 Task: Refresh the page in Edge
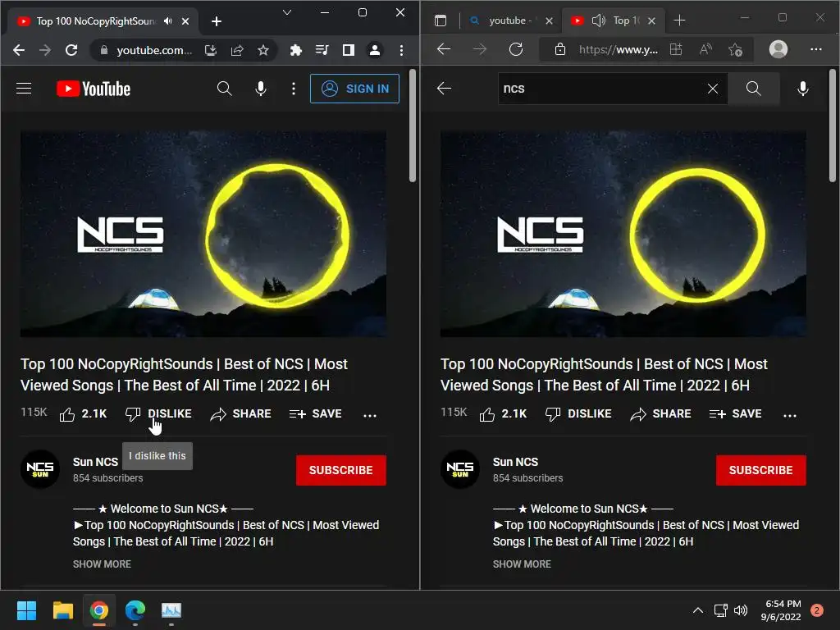[x=516, y=49]
